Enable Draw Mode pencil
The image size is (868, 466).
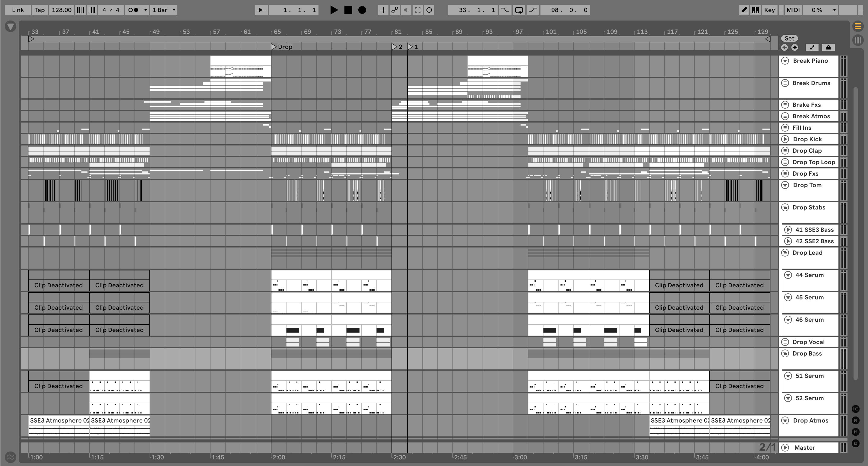[744, 10]
